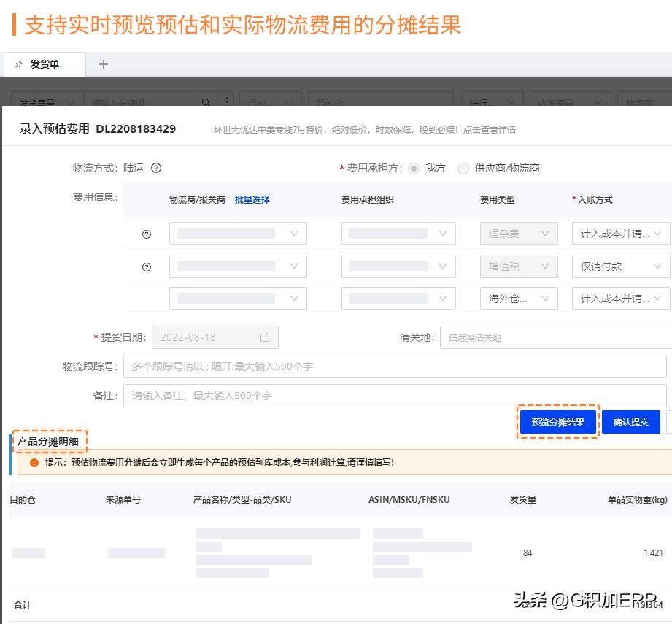This screenshot has width=672, height=624.
Task: Click the question mark icon beside the first fee row
Action: pyautogui.click(x=147, y=234)
